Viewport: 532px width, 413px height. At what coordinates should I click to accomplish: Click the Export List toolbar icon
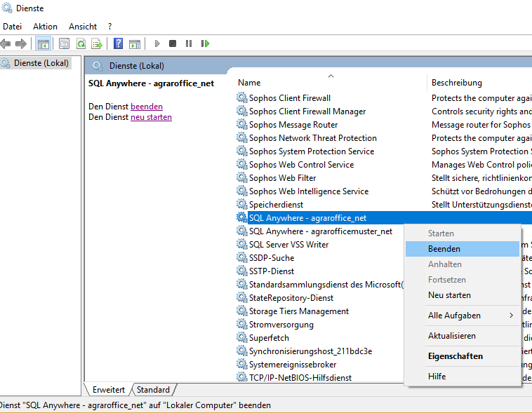[97, 43]
